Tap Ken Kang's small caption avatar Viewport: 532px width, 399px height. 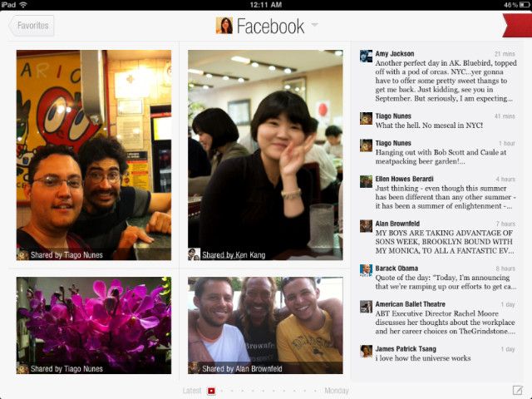point(194,254)
